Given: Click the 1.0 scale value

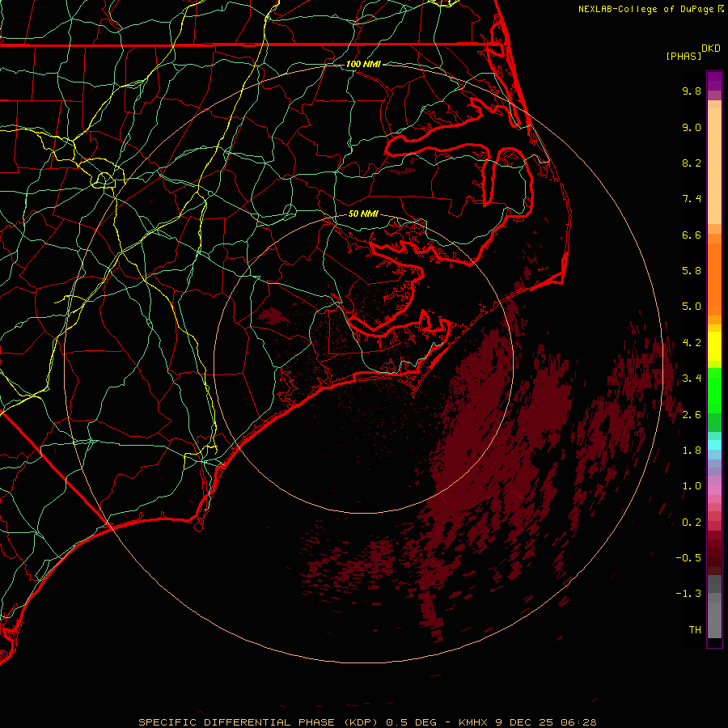Looking at the screenshot, I should pos(692,486).
